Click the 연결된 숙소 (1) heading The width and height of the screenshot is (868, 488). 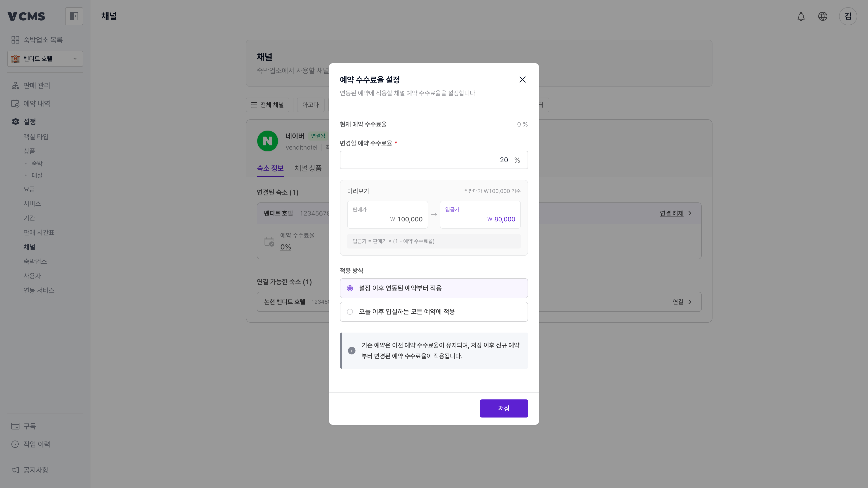pos(278,192)
